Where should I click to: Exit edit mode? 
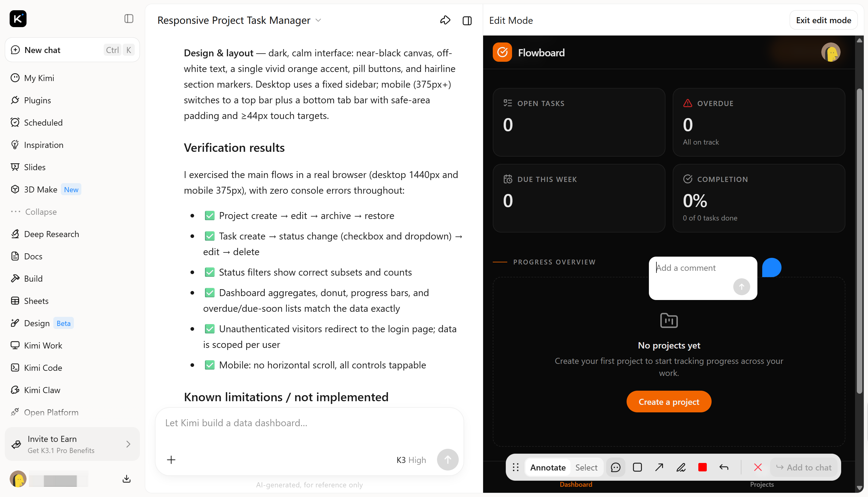[x=823, y=20]
